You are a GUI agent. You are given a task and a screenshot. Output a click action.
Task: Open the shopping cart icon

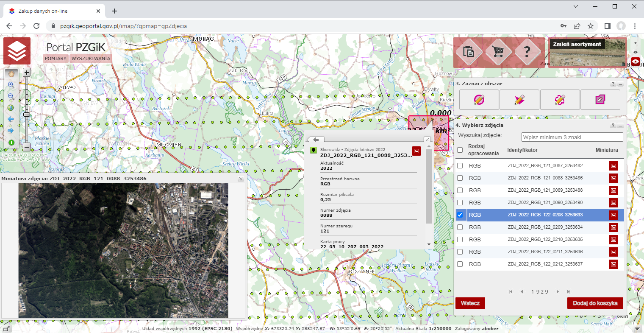498,52
